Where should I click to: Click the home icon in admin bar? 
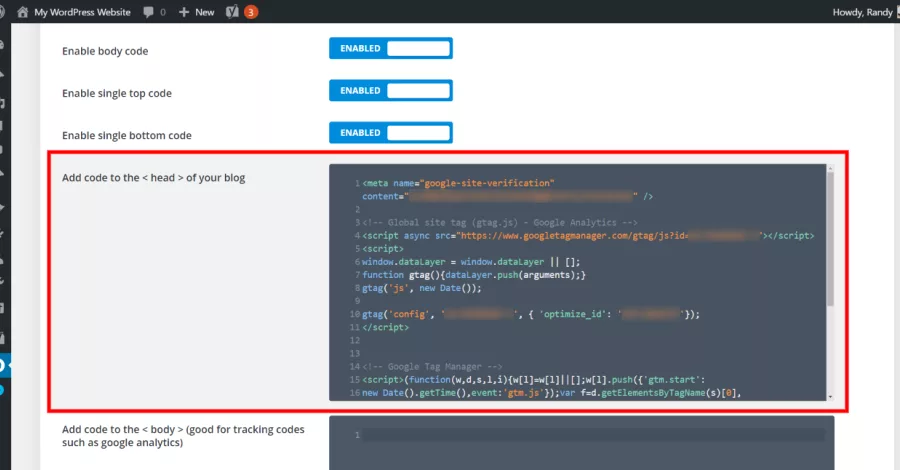[x=22, y=12]
